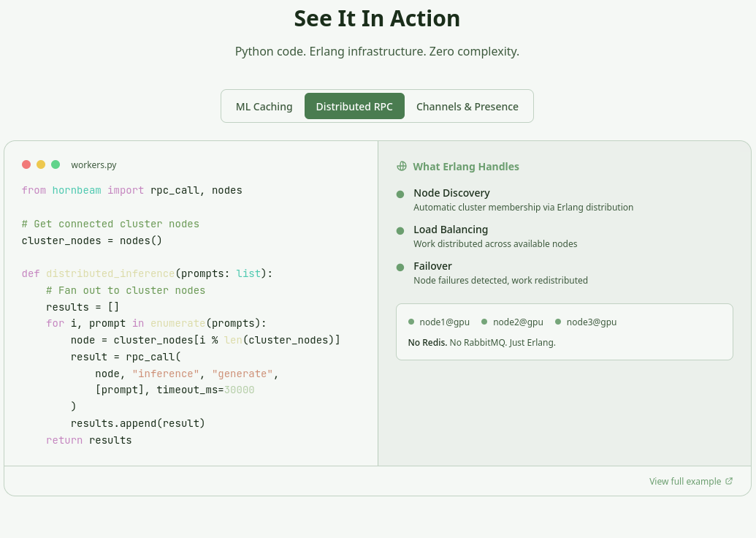This screenshot has width=756, height=538.
Task: Click the Node Discovery feature title
Action: 451,193
